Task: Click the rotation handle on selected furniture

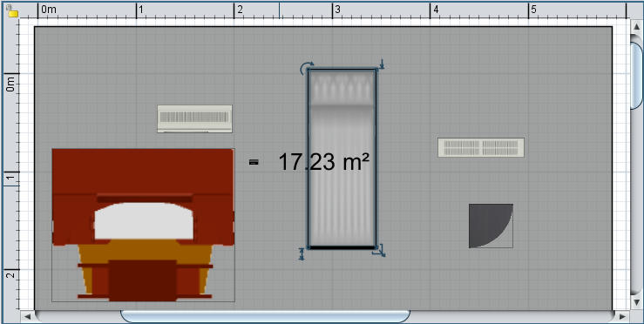Action: click(306, 68)
